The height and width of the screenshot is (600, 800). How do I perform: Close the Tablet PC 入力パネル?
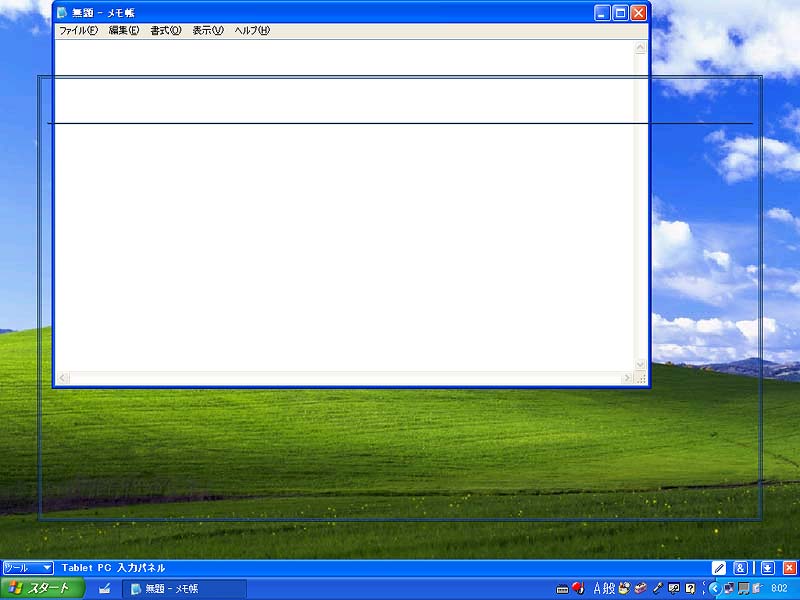coord(790,568)
